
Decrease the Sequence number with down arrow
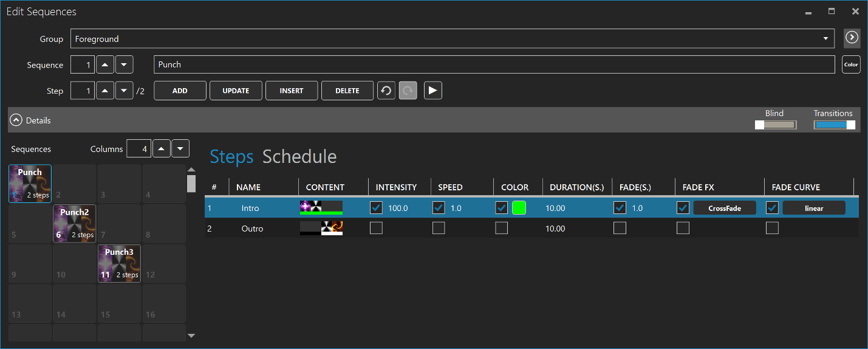tap(125, 64)
